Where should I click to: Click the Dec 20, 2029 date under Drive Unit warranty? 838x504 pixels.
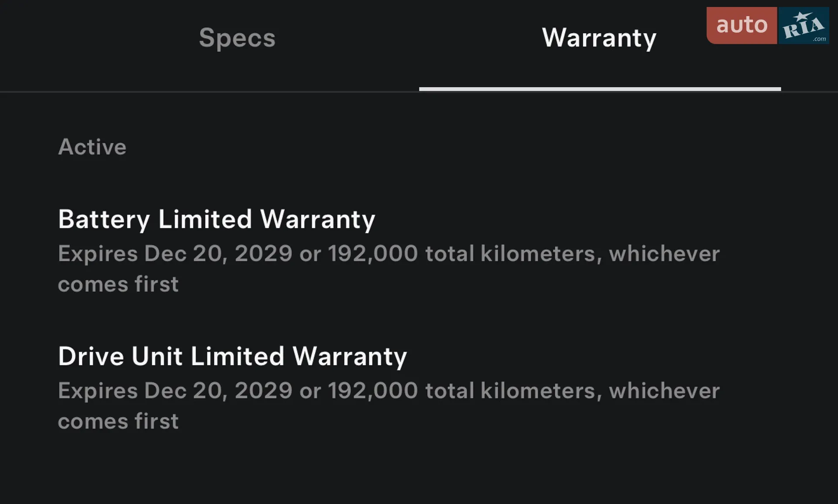[x=218, y=391]
